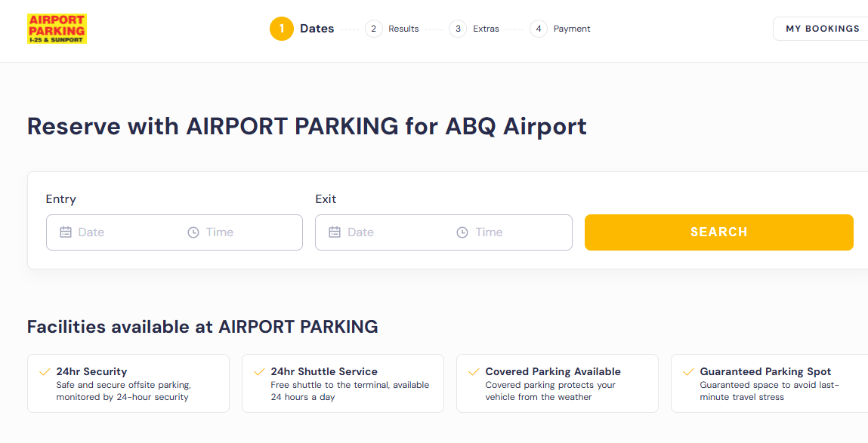Image resolution: width=868 pixels, height=443 pixels.
Task: Click the checkmark beside Guaranteed Parking Spot
Action: click(x=688, y=371)
